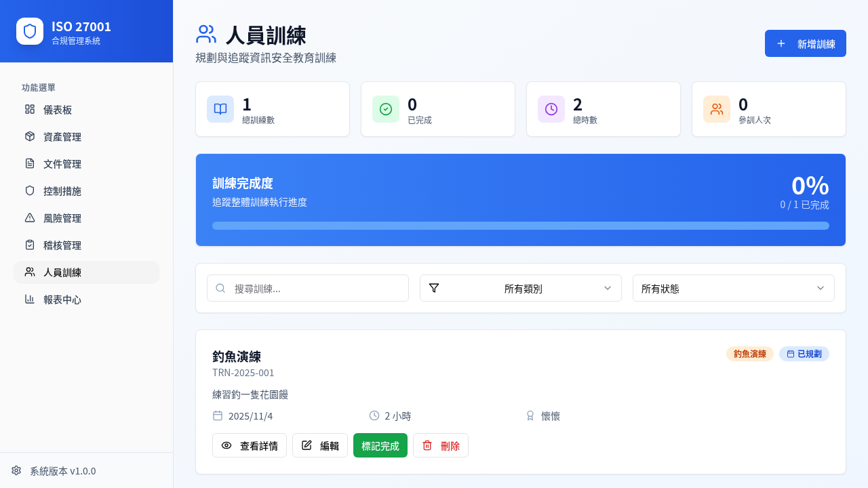Click the training completion progress bar
This screenshot has height=488, width=868.
(x=520, y=226)
